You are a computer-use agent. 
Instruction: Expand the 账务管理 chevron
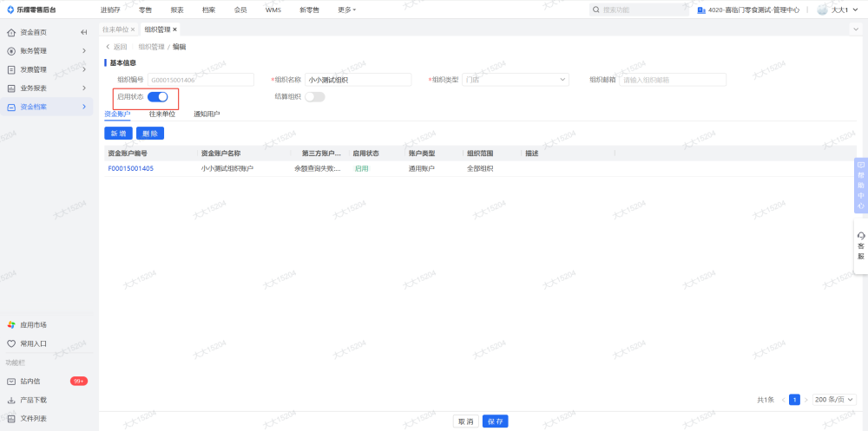(x=84, y=51)
